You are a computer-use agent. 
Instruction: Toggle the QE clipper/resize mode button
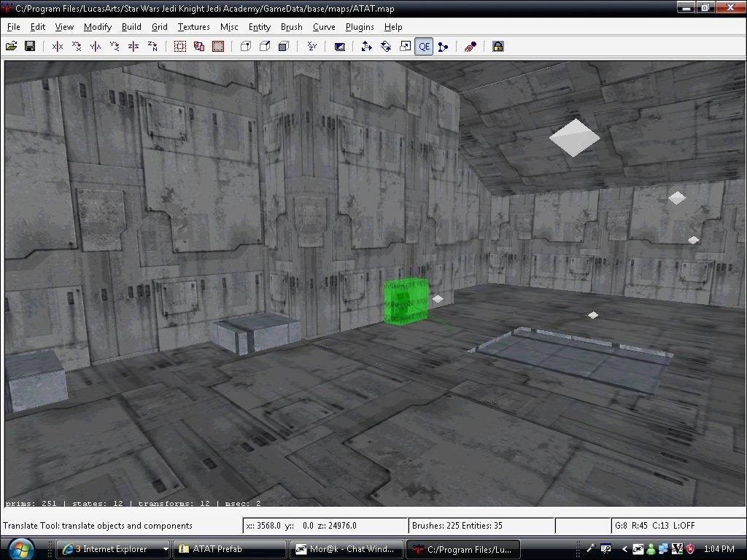(424, 47)
